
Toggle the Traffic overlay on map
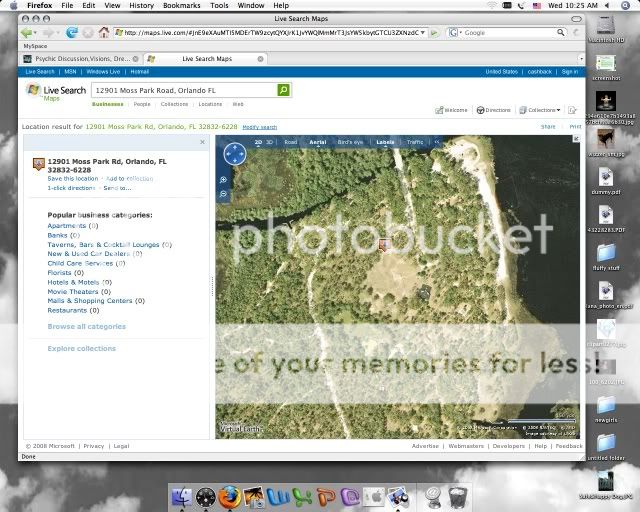pyautogui.click(x=415, y=142)
